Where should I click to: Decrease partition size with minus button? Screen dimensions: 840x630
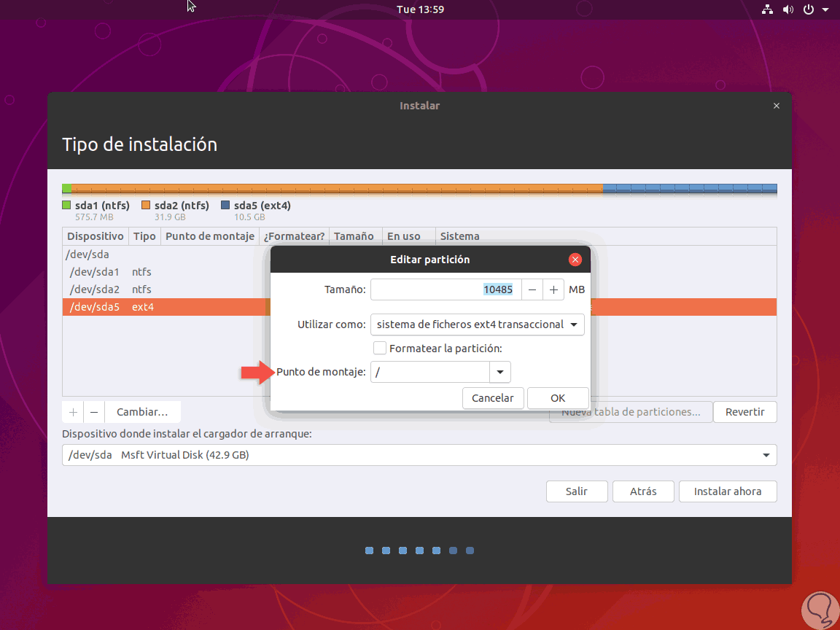(532, 289)
